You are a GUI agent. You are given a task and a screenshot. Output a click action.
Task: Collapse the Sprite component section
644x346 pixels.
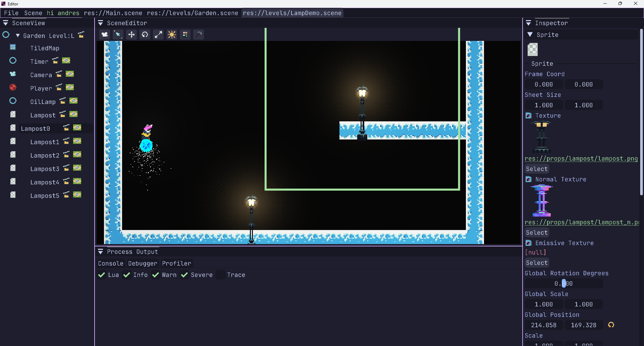[530, 35]
